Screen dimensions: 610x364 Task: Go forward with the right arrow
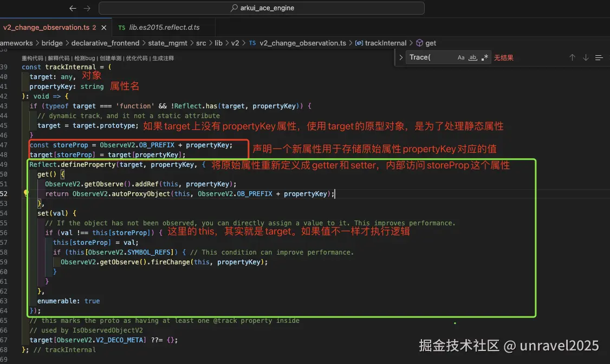87,8
